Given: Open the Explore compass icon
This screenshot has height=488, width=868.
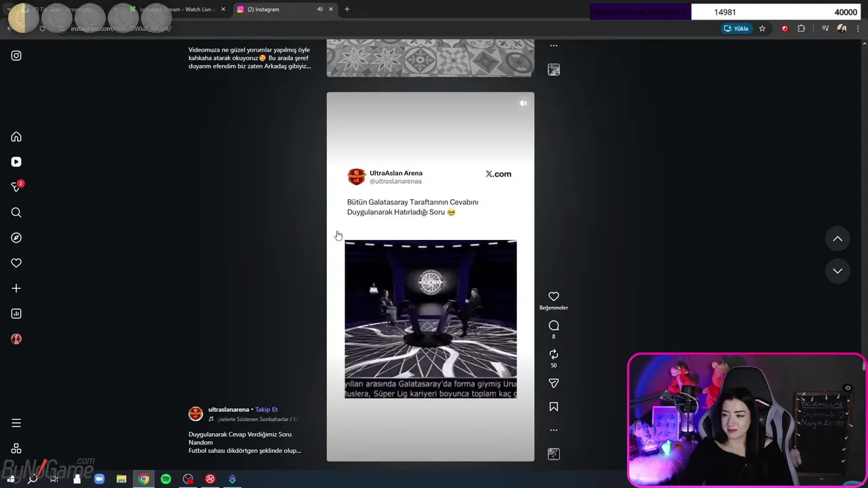Looking at the screenshot, I should [16, 238].
